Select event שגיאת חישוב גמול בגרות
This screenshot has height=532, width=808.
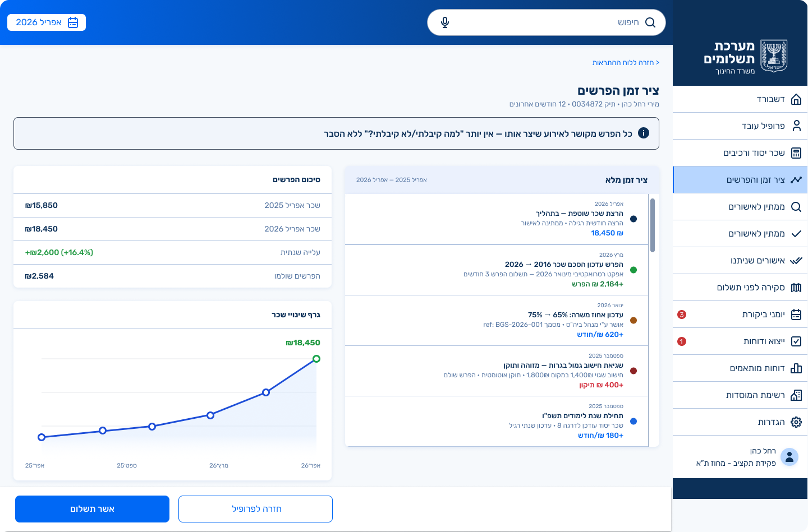497,371
